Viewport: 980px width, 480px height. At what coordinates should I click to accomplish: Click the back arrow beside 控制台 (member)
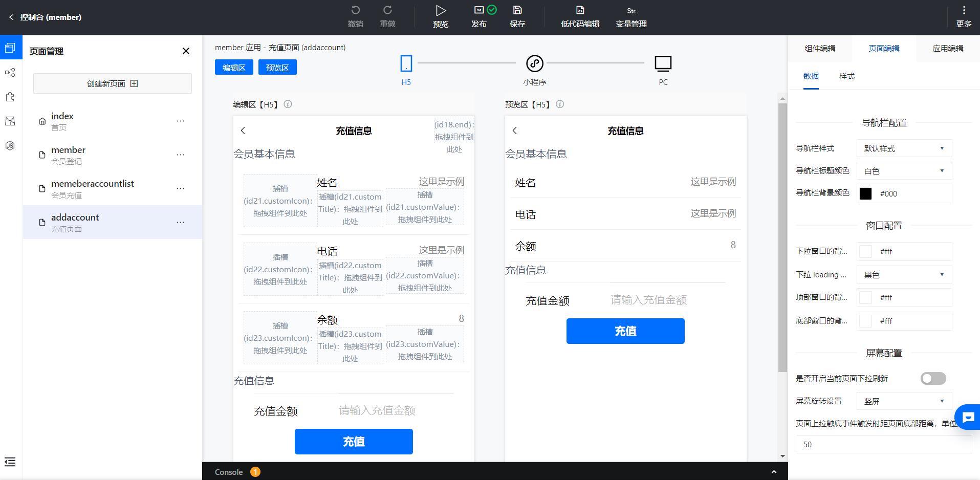(11, 17)
